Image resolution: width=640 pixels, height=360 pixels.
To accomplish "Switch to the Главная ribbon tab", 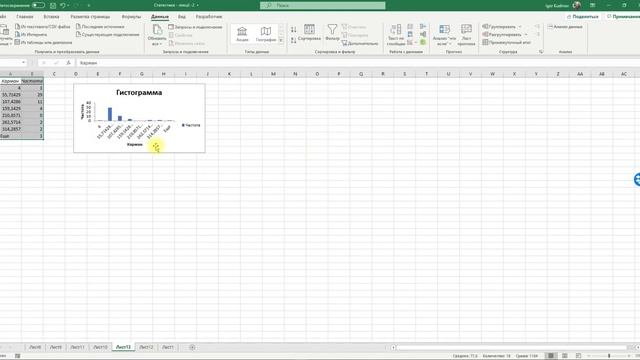I will (x=25, y=17).
